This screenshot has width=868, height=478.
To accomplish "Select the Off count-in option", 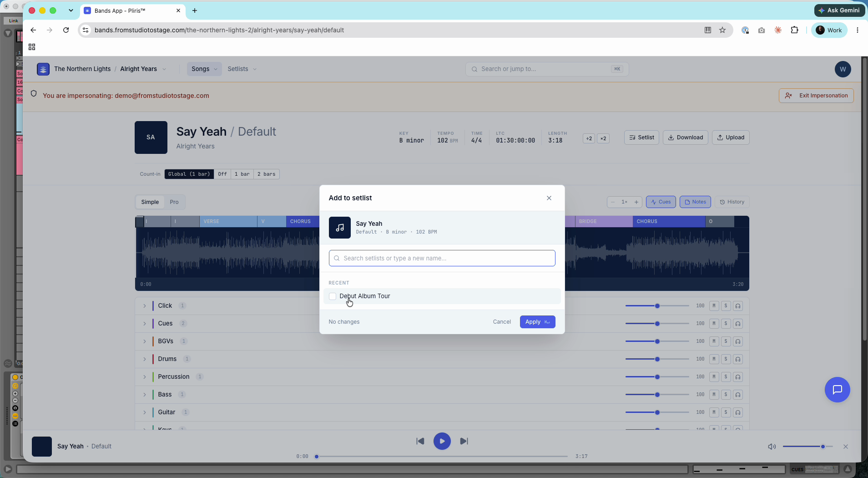I will tap(222, 174).
